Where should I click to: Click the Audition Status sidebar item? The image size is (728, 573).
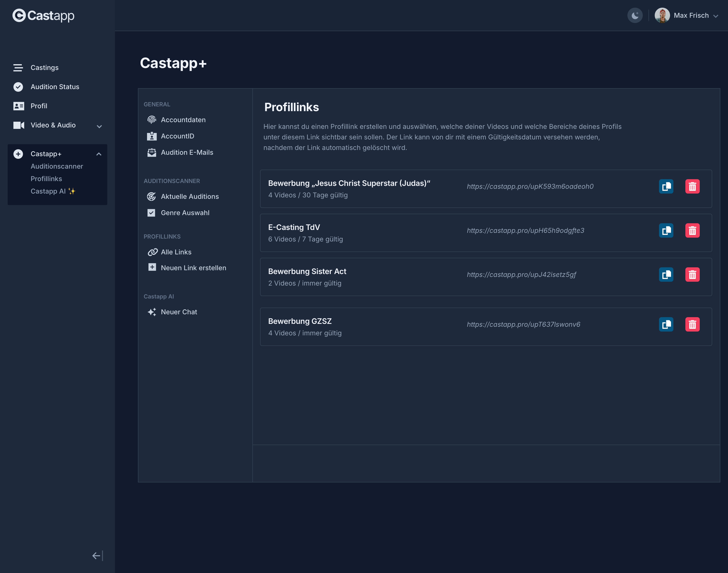pos(55,86)
